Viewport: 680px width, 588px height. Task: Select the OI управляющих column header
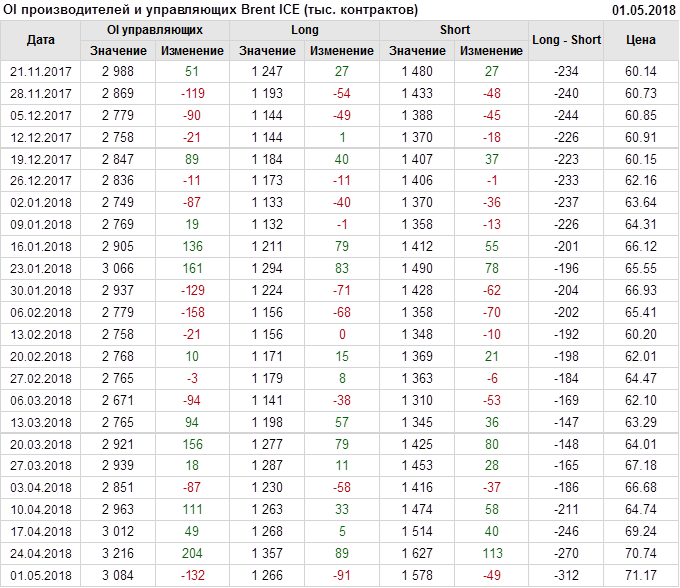155,30
